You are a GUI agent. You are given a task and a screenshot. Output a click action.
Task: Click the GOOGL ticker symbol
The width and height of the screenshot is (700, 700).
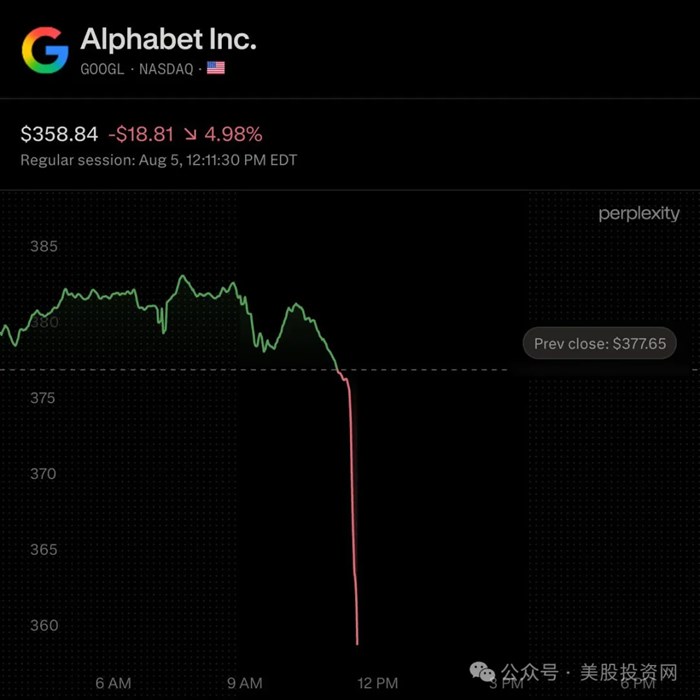pyautogui.click(x=102, y=69)
